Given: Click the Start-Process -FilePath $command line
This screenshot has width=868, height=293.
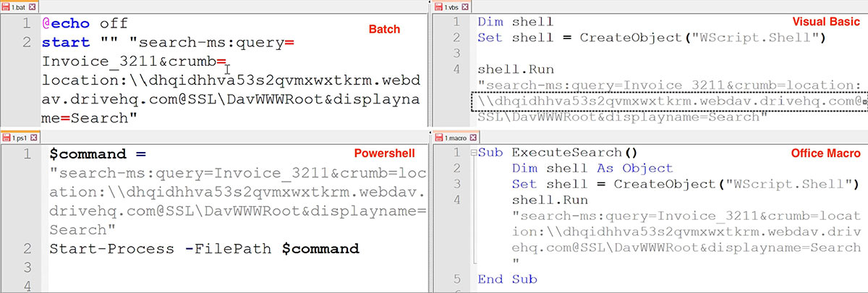Looking at the screenshot, I should pos(204,249).
